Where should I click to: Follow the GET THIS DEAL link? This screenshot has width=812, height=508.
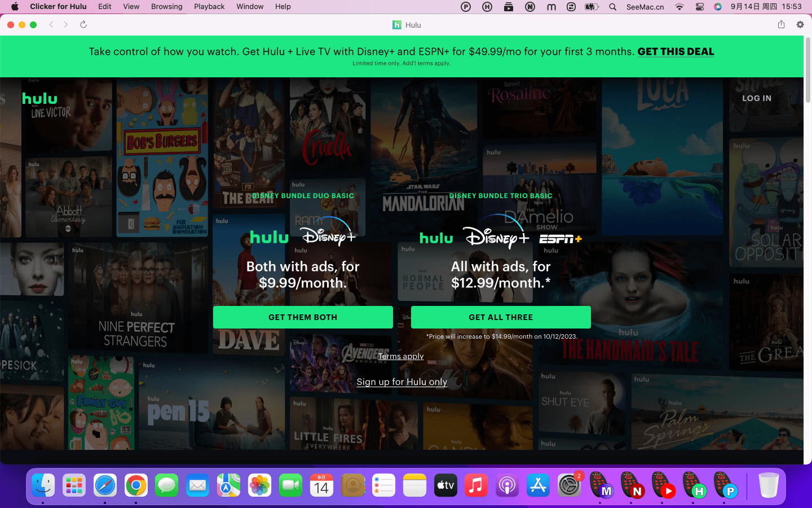[676, 51]
